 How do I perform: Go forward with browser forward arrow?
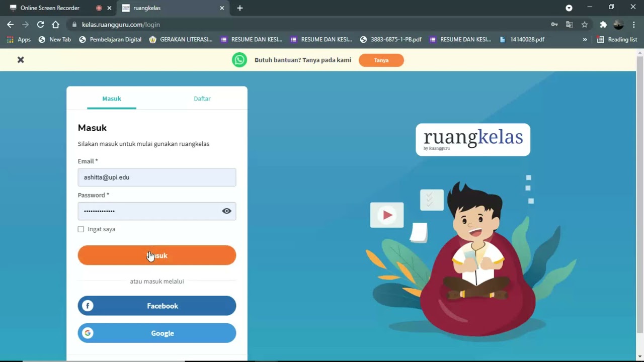pyautogui.click(x=26, y=25)
